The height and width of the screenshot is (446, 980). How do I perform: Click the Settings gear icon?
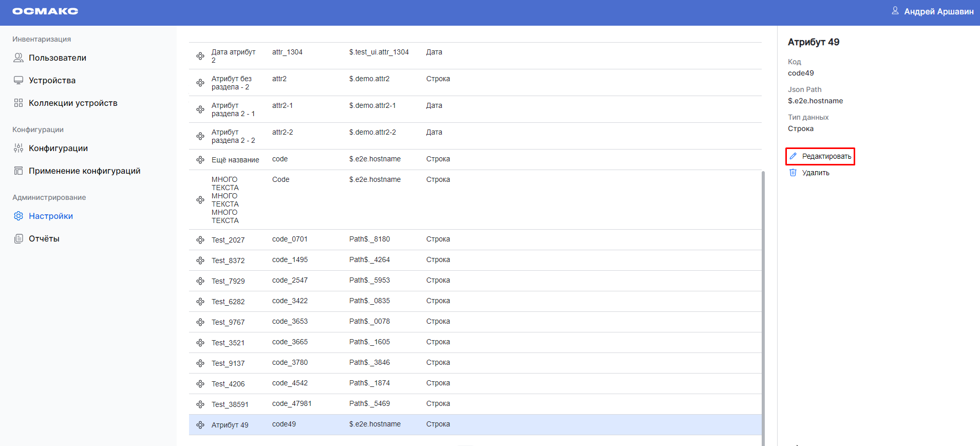18,216
